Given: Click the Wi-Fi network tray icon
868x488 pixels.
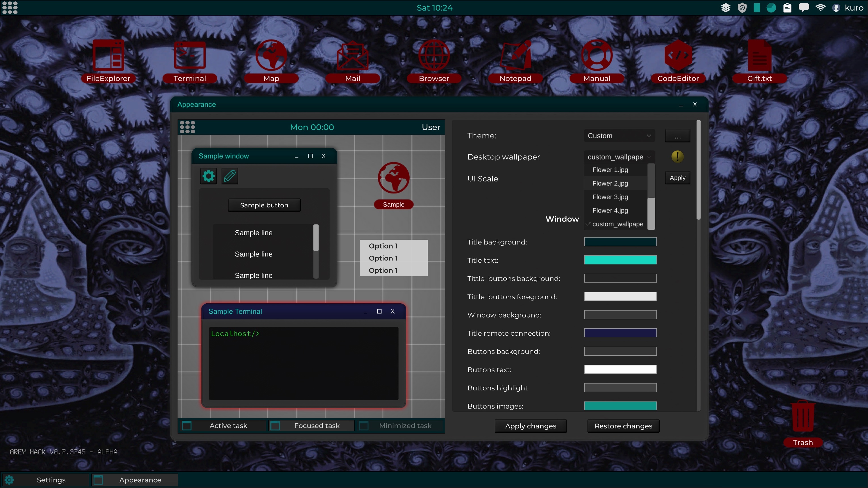Looking at the screenshot, I should [821, 7].
